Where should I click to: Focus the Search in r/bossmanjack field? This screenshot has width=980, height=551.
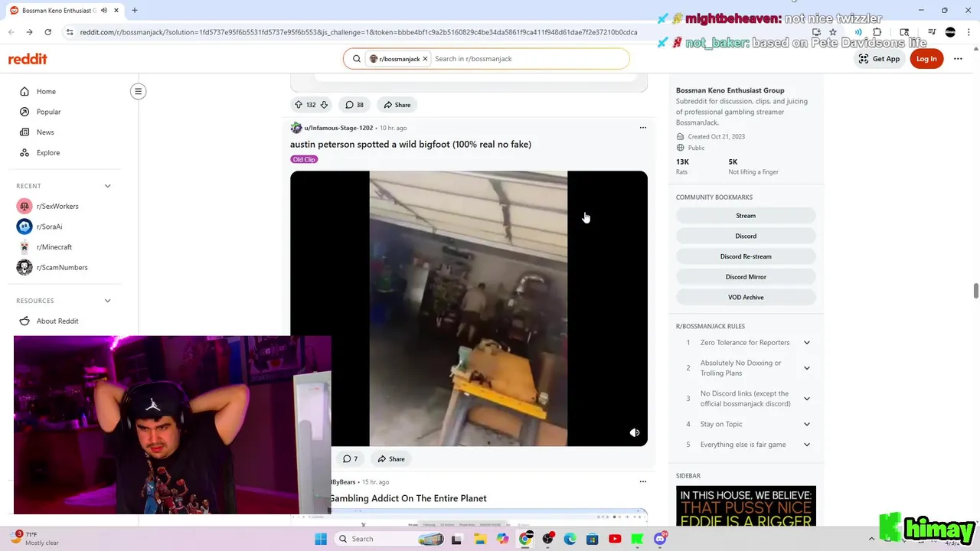[528, 59]
